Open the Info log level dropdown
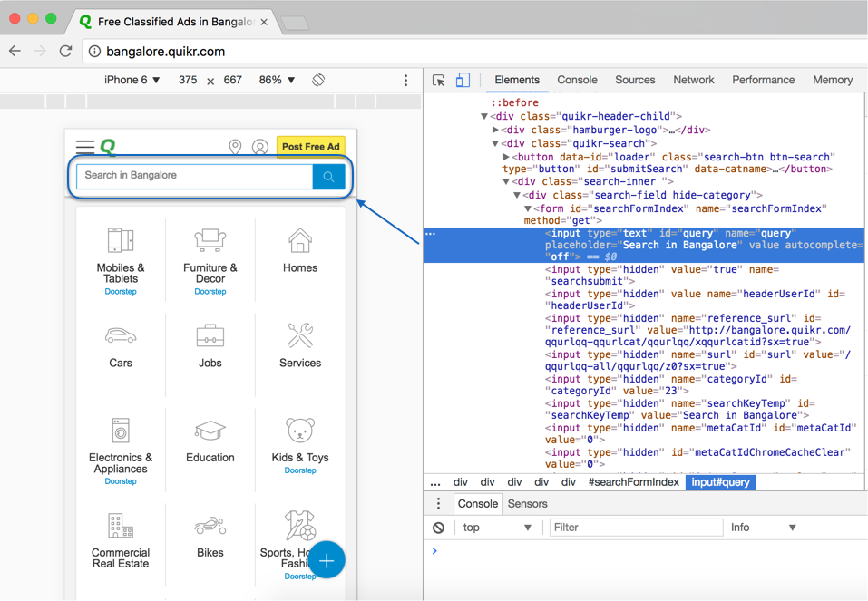 pyautogui.click(x=764, y=528)
